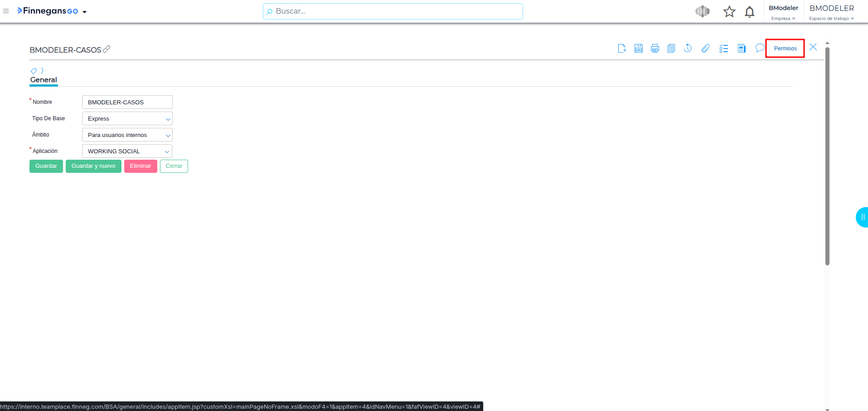Click the Nombre field label

(x=42, y=102)
